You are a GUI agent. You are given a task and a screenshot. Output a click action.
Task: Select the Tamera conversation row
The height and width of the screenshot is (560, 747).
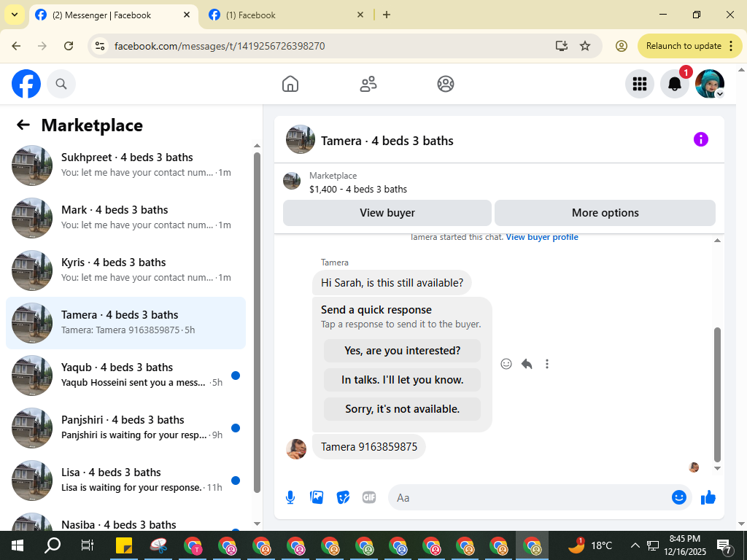[125, 323]
